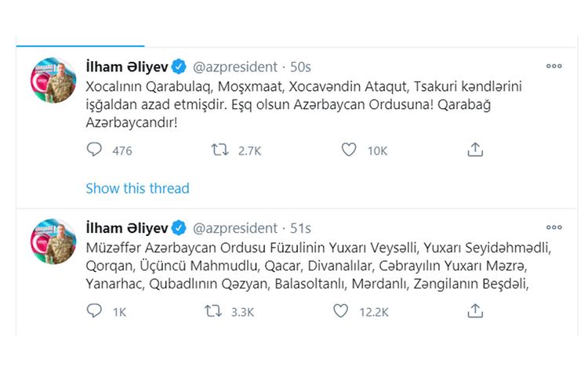Viewport: 588px width, 392px height.
Task: Open Show this thread link
Action: pyautogui.click(x=137, y=188)
